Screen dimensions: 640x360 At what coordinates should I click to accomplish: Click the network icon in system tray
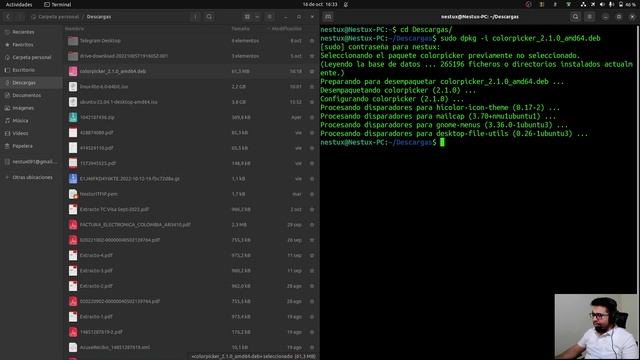click(583, 4)
